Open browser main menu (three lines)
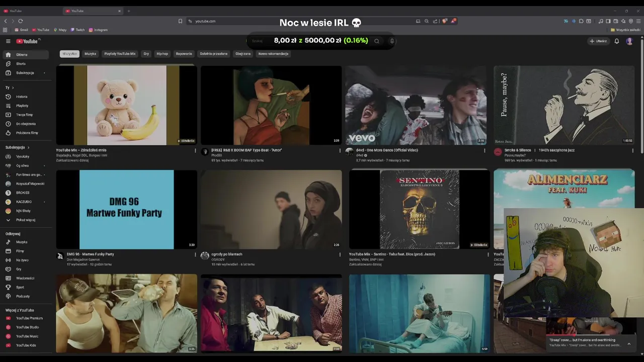The width and height of the screenshot is (644, 362). tap(639, 21)
